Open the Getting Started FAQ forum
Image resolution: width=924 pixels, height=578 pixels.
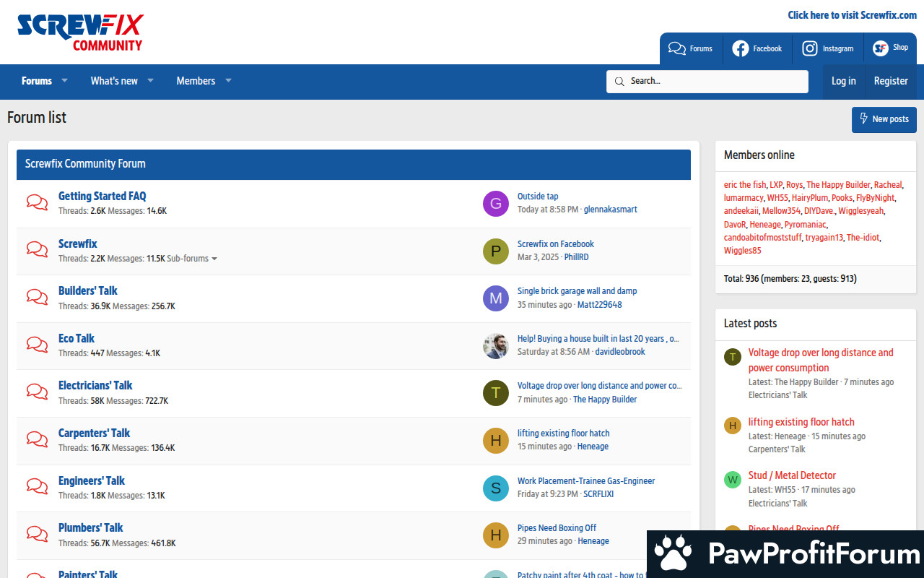(x=103, y=197)
